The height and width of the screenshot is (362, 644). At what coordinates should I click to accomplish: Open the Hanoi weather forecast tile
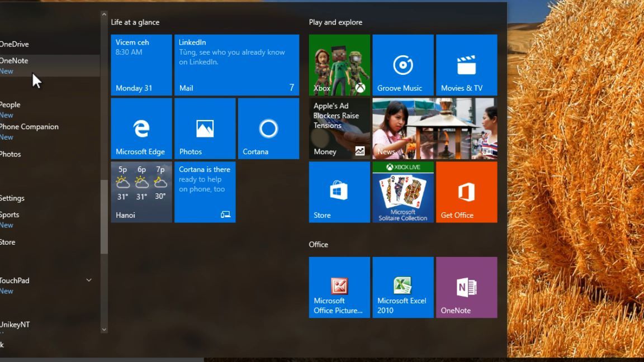(141, 192)
